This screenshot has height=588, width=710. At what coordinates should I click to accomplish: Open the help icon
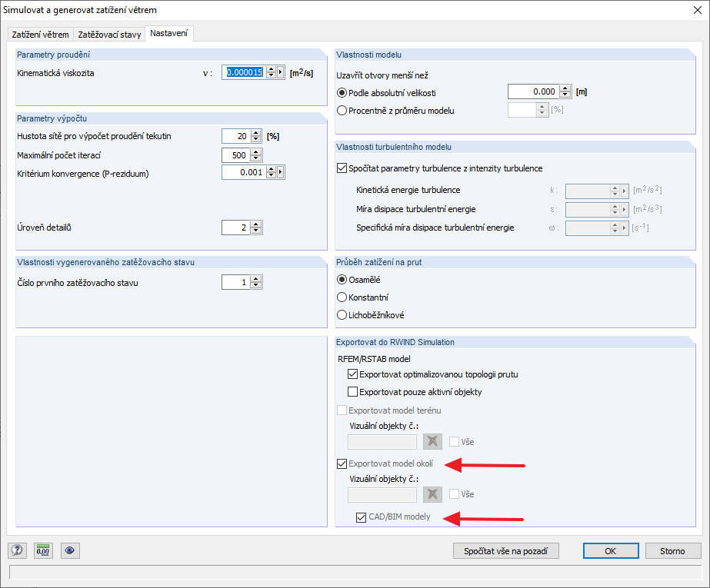(16, 550)
